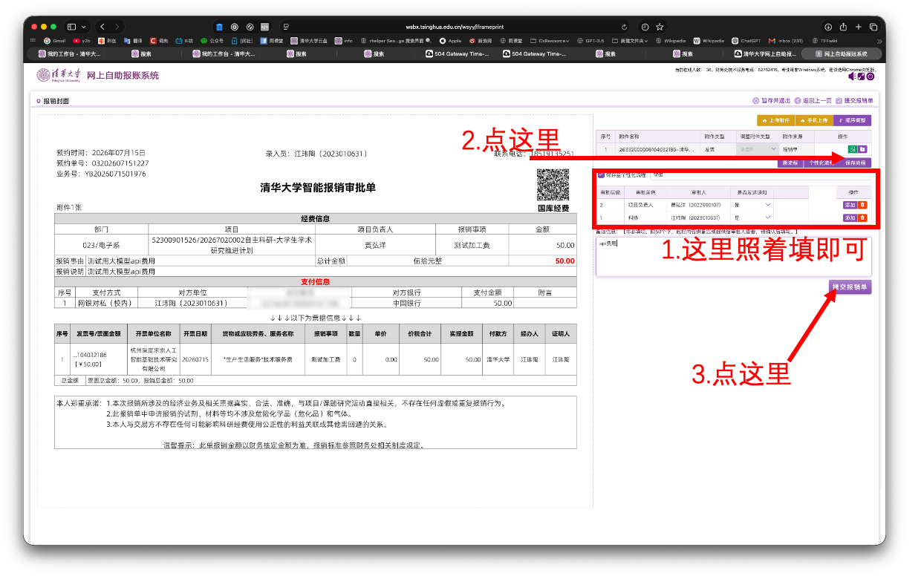Image resolution: width=924 pixels, height=576 pixels.
Task: Switch to the 清华大学网上自助报... browser tab
Action: point(764,54)
